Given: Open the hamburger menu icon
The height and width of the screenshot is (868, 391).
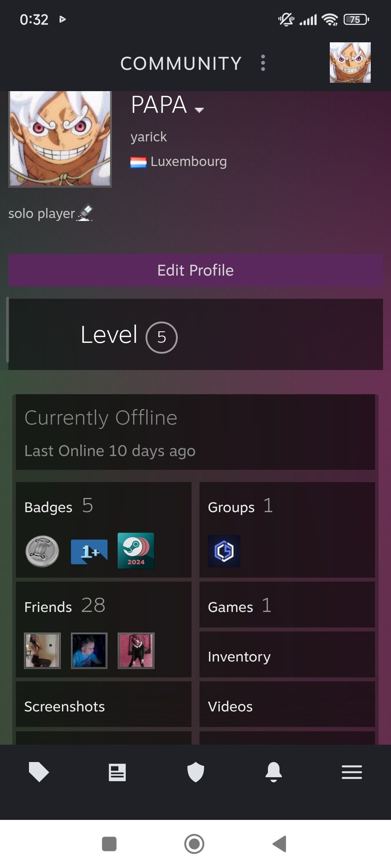Looking at the screenshot, I should click(352, 772).
